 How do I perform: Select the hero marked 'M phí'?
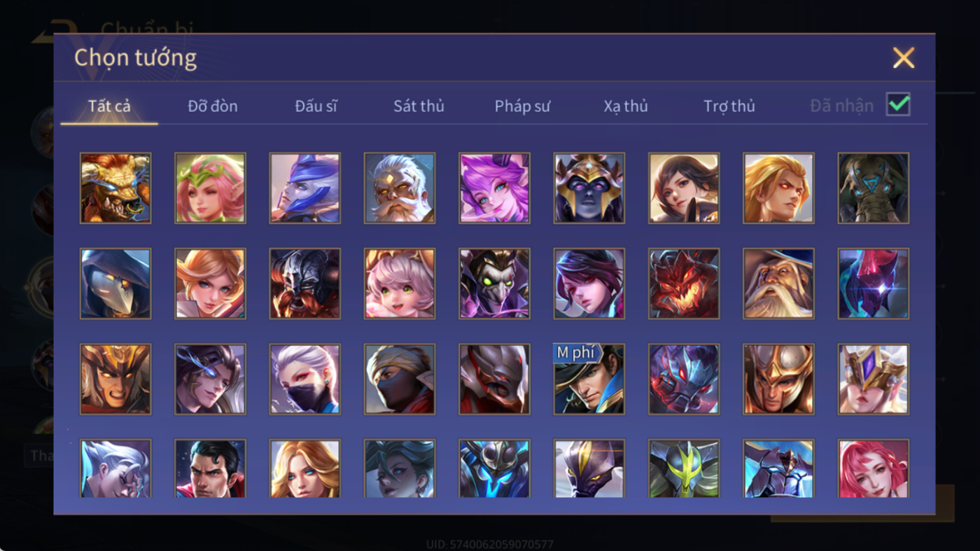pyautogui.click(x=589, y=379)
